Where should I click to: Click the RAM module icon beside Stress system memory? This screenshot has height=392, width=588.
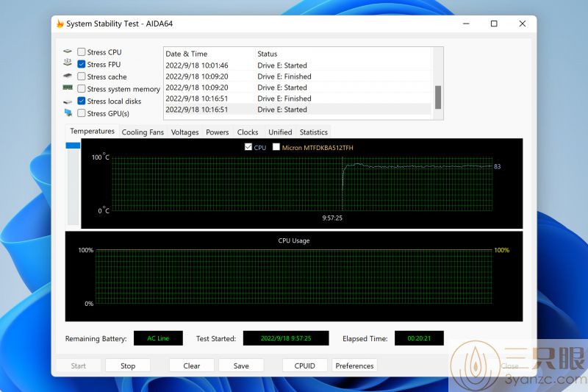click(x=68, y=88)
